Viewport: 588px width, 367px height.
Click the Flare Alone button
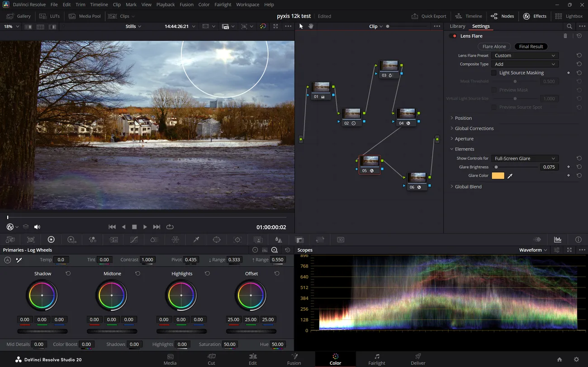pos(494,47)
